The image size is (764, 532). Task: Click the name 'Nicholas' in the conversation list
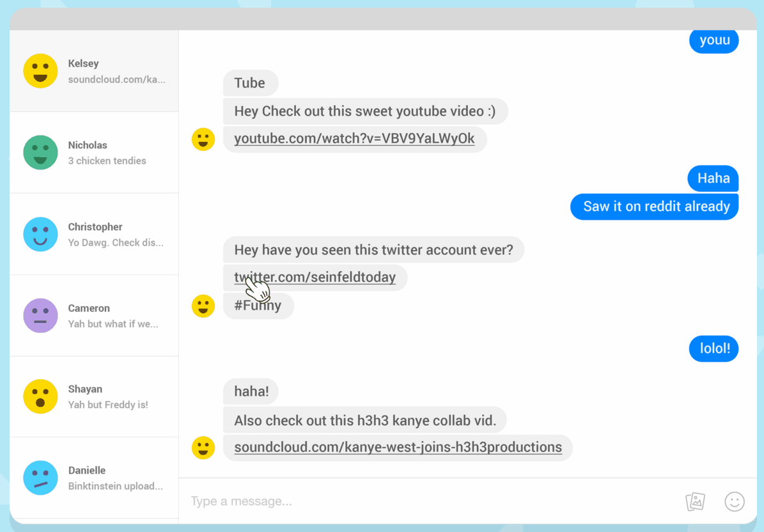click(88, 145)
